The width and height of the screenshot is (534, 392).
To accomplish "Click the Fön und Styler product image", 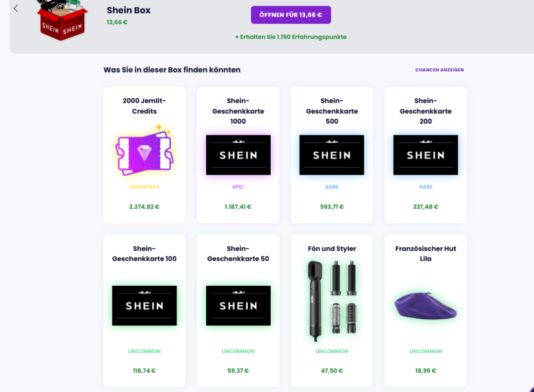I will click(332, 301).
